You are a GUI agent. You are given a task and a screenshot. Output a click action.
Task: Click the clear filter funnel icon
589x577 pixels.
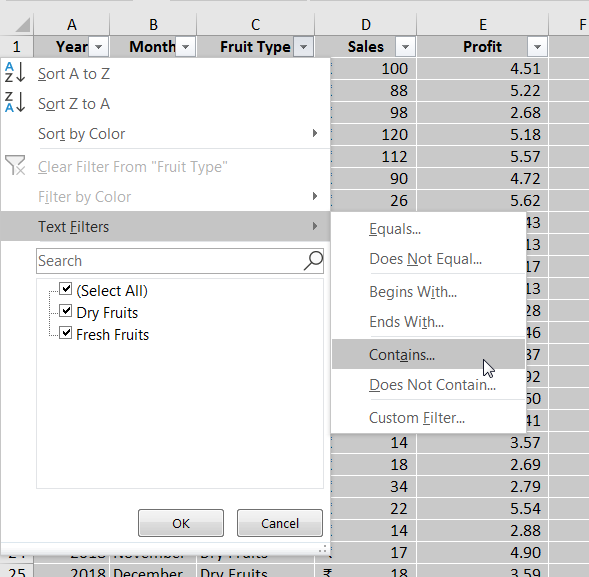[15, 165]
